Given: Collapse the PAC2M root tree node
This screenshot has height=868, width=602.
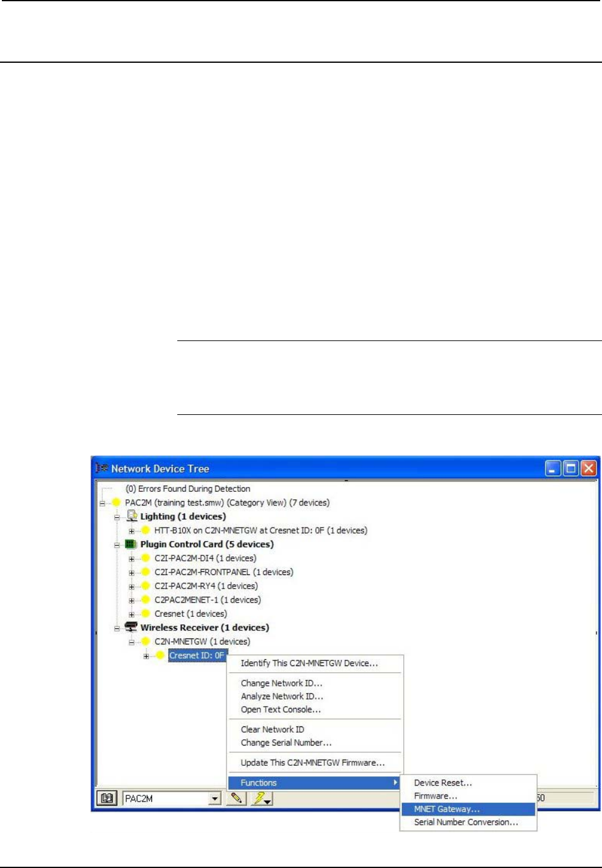Looking at the screenshot, I should pyautogui.click(x=102, y=503).
